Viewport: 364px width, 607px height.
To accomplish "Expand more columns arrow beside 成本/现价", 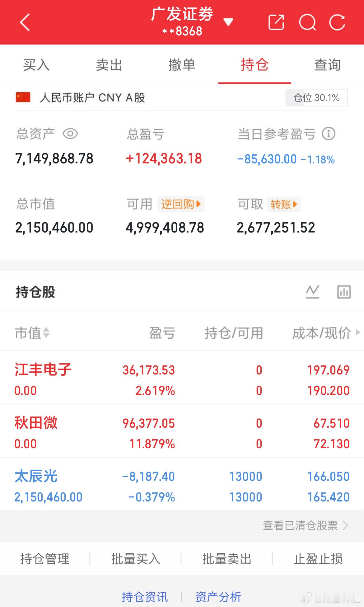I will tap(358, 332).
